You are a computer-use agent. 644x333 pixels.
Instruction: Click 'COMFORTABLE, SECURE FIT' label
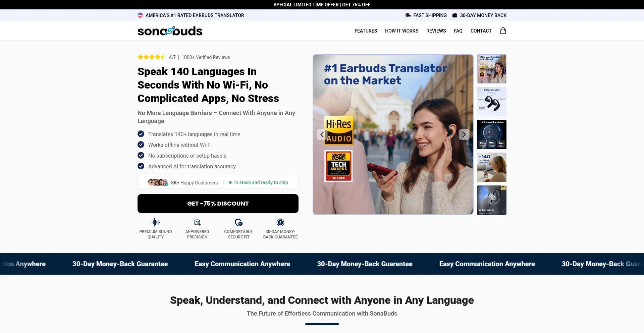pyautogui.click(x=239, y=234)
